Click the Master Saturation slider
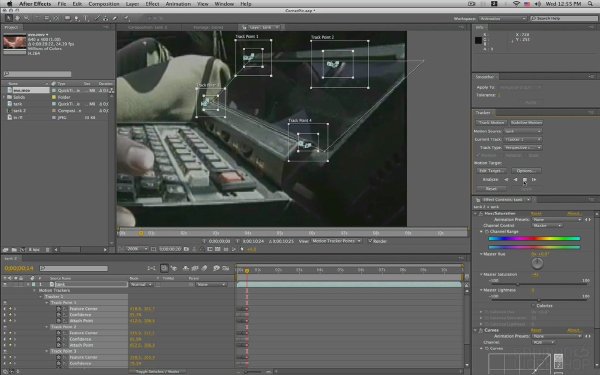600x375 pixels. click(540, 284)
